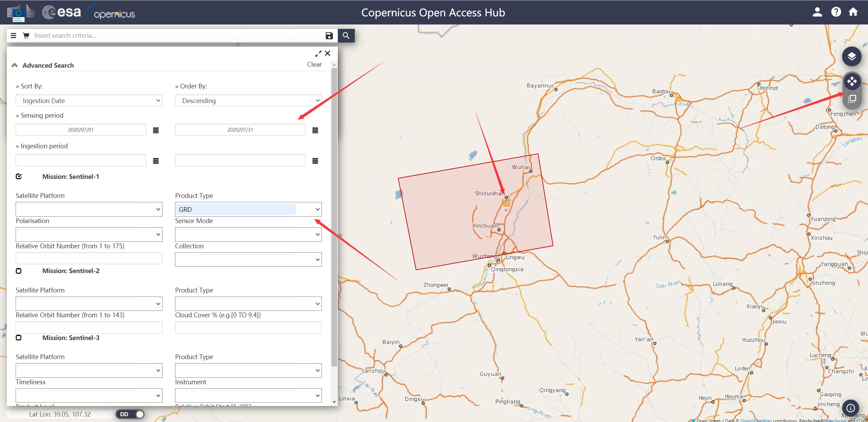Viewport: 868px width, 422px height.
Task: Open the Instrument dropdown
Action: (248, 395)
